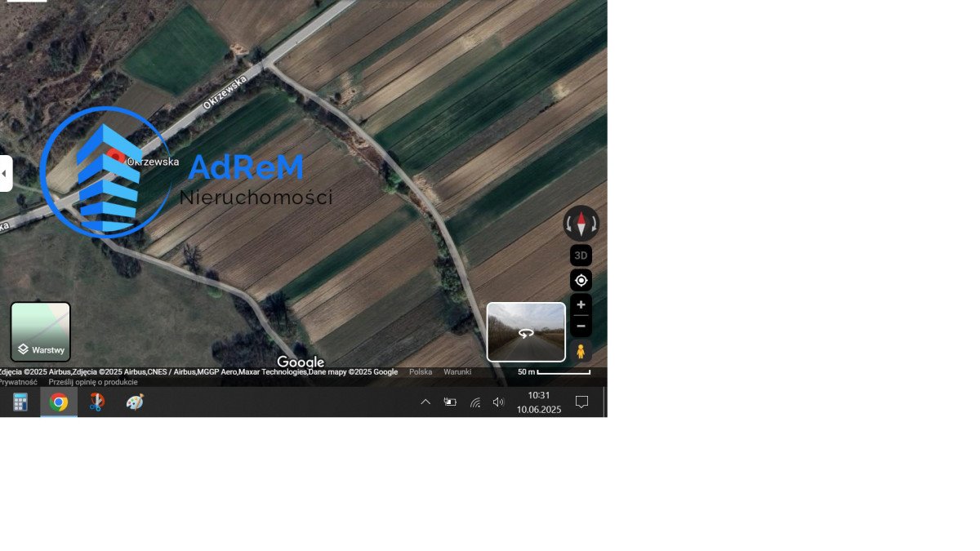980x551 pixels.
Task: Open the Prywatność privacy link
Action: click(x=18, y=382)
